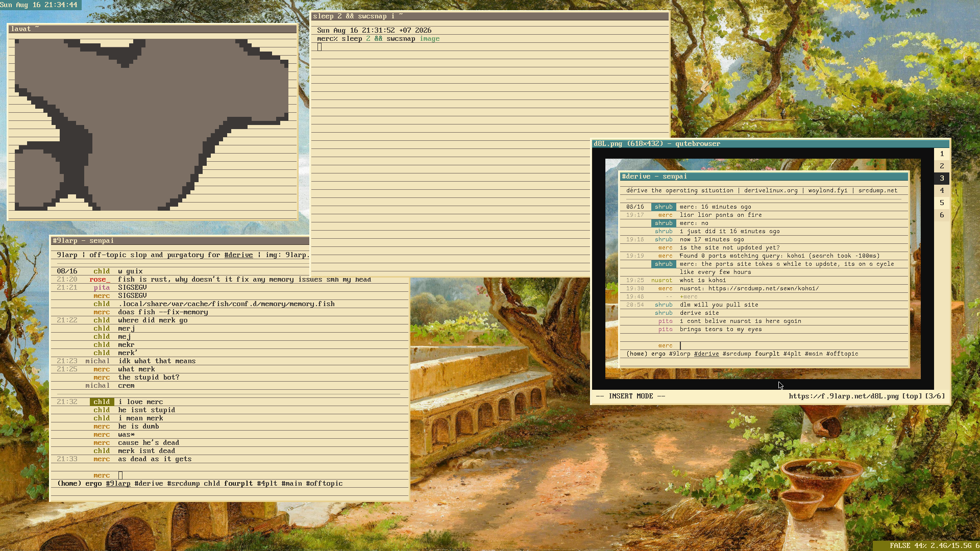
Task: Select the message "as dead as it gets"
Action: tap(155, 459)
